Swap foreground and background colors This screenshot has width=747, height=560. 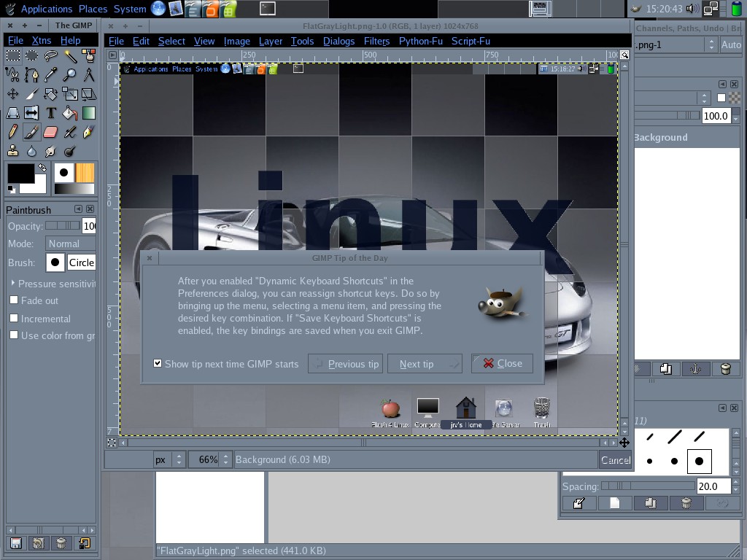42,167
